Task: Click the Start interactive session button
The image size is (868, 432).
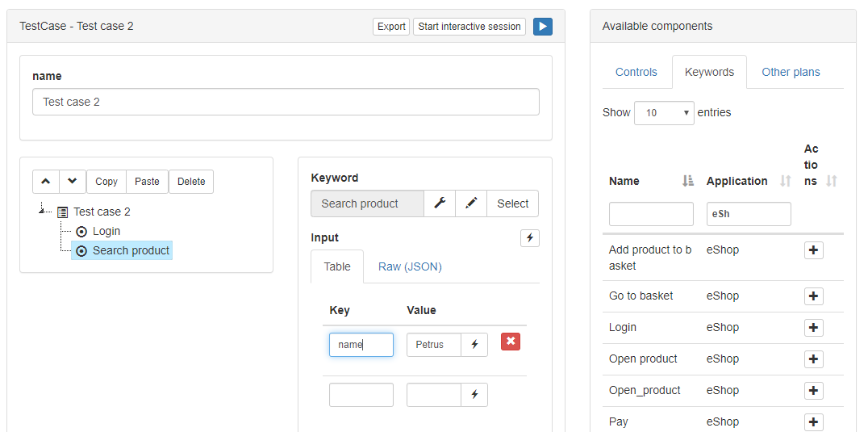Action: point(469,27)
